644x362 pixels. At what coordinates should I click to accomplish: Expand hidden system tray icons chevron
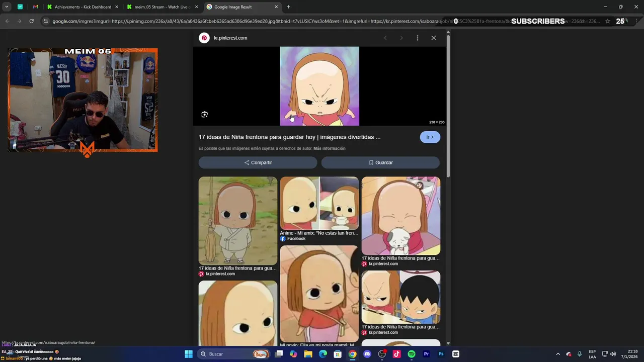pyautogui.click(x=557, y=354)
